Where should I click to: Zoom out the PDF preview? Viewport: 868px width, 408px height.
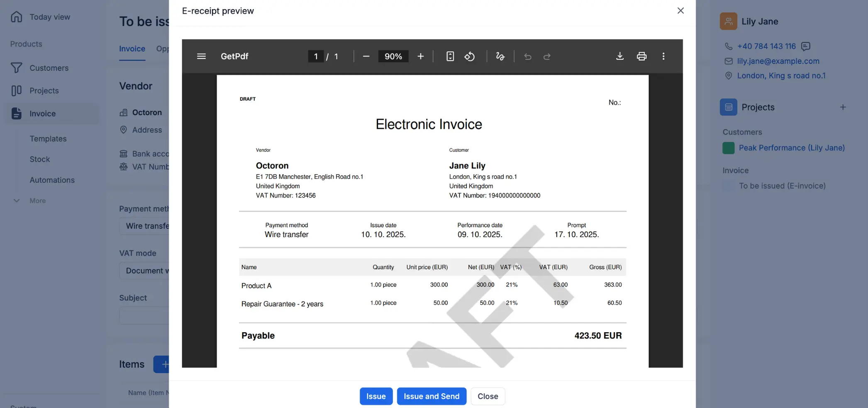pos(366,56)
